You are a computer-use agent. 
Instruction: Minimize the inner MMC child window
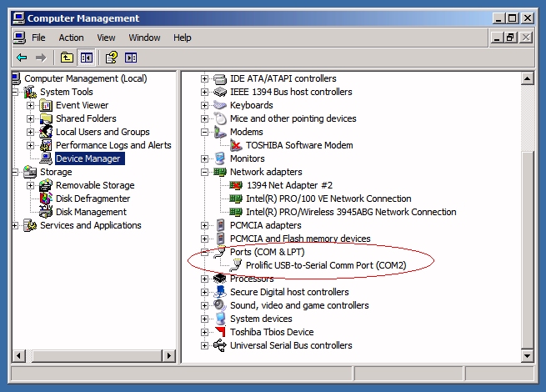click(497, 38)
